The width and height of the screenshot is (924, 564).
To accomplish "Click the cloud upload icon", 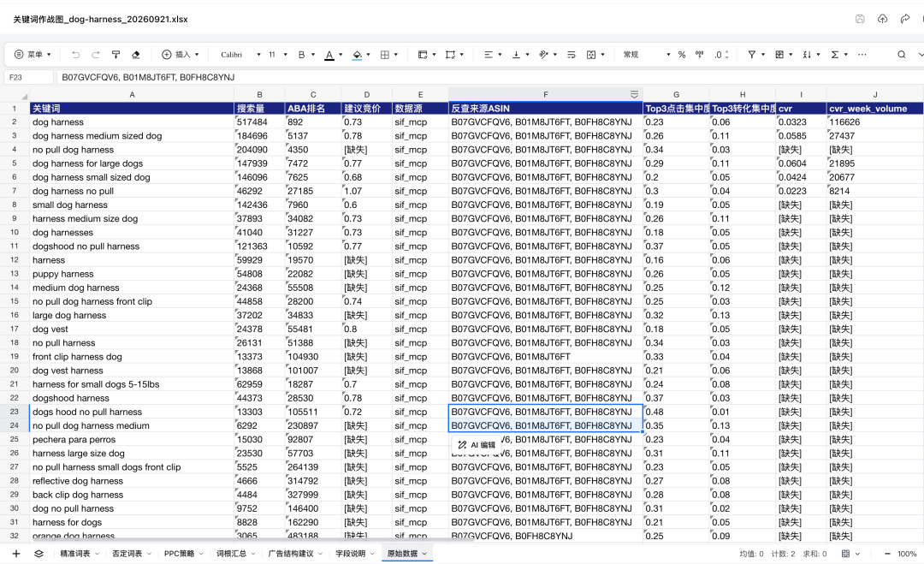I will point(882,19).
